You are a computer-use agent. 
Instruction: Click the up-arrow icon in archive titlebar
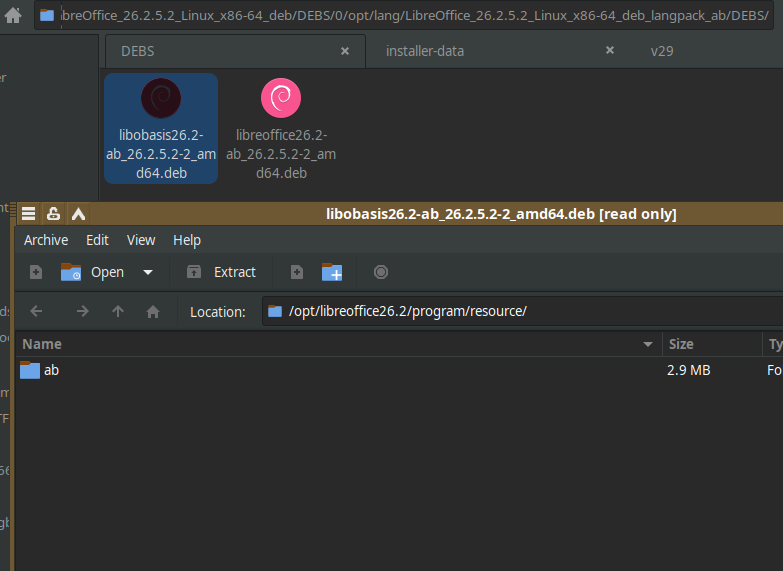78,214
